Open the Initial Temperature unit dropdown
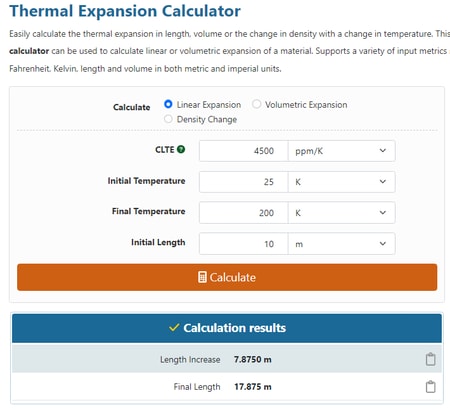Image resolution: width=450 pixels, height=410 pixels. tap(342, 182)
